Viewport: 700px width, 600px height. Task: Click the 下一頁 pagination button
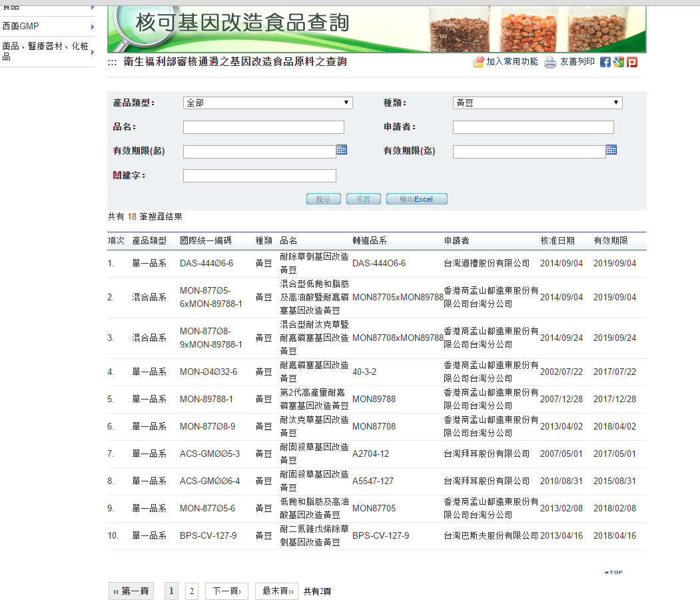coord(226,591)
